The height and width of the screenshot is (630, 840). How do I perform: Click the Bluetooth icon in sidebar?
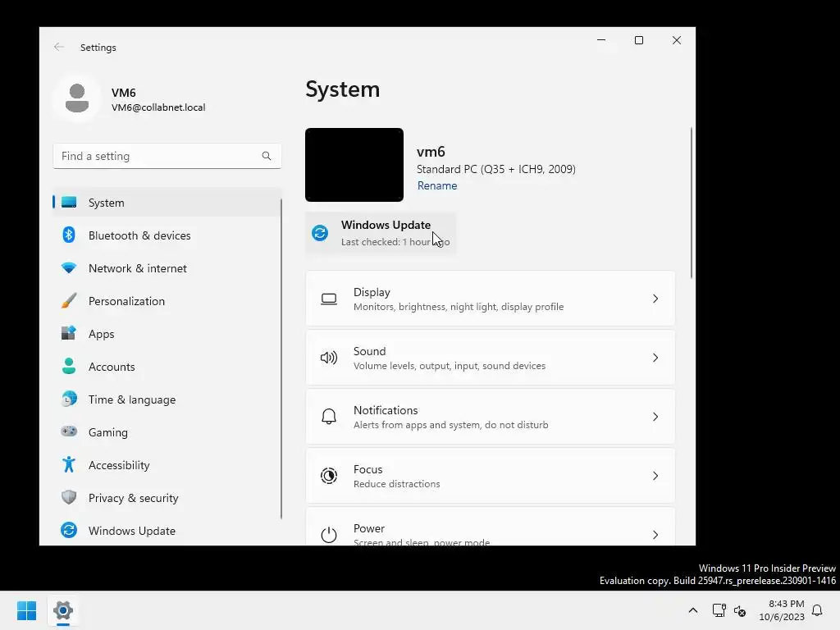click(69, 235)
